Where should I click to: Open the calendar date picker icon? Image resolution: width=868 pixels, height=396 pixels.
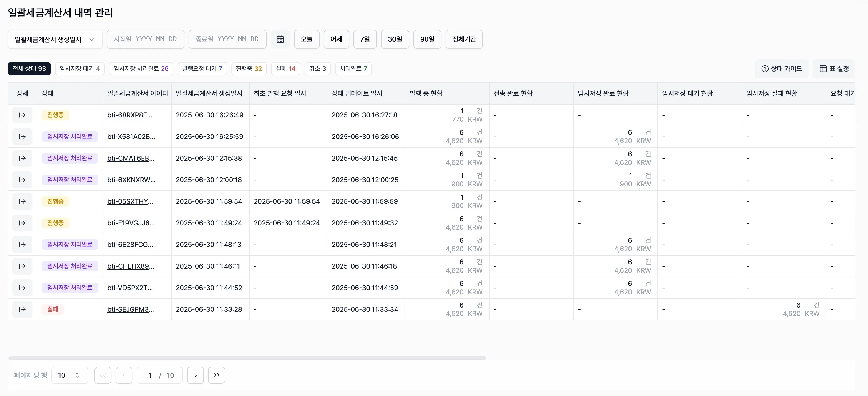click(x=280, y=39)
